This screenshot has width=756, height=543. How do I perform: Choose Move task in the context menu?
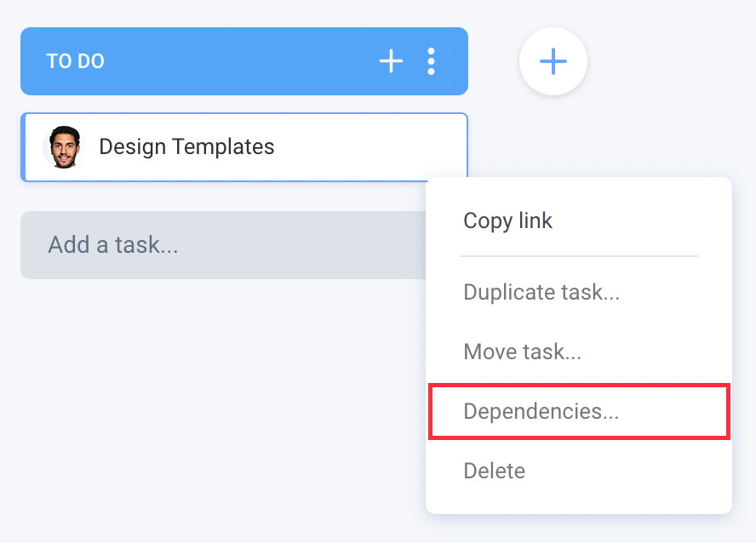(522, 352)
